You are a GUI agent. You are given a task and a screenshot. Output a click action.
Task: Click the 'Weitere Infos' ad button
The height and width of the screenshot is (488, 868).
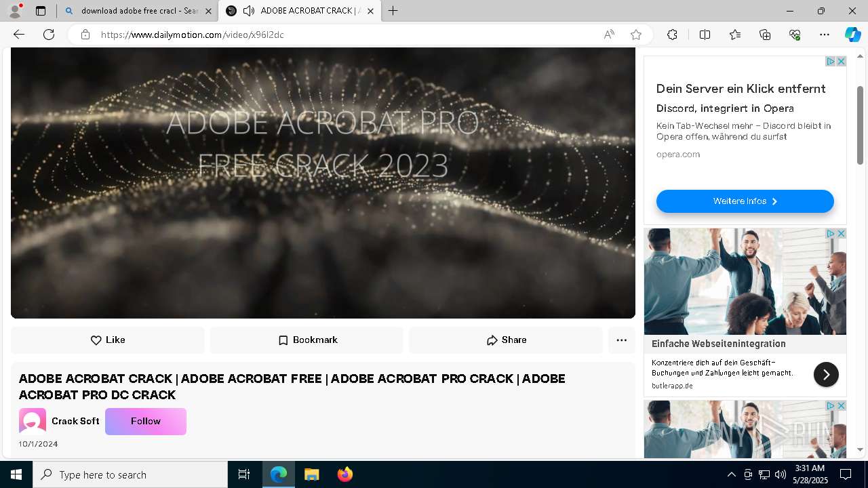pyautogui.click(x=745, y=201)
